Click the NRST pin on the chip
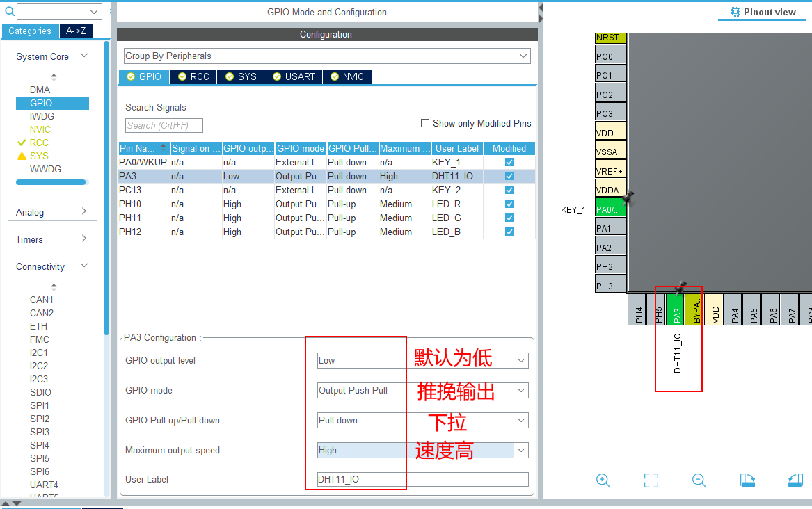 click(x=610, y=38)
